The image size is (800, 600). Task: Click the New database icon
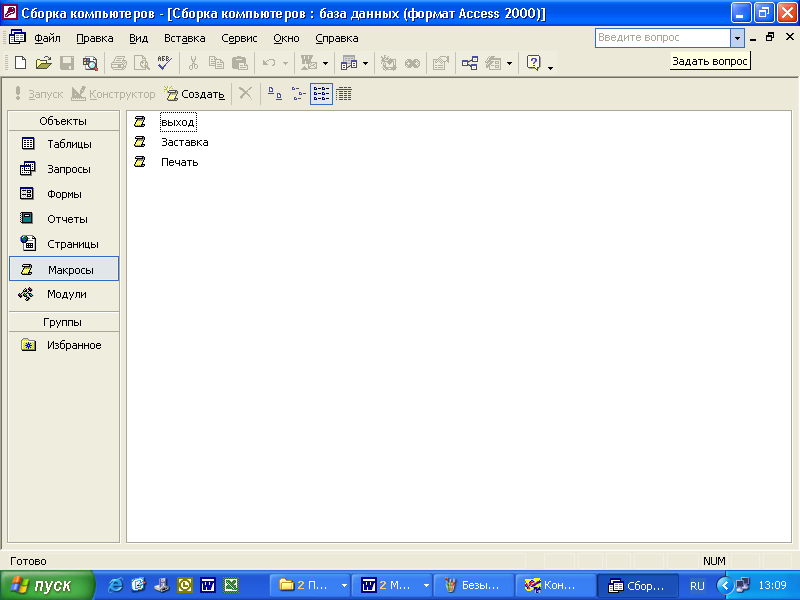pos(20,63)
